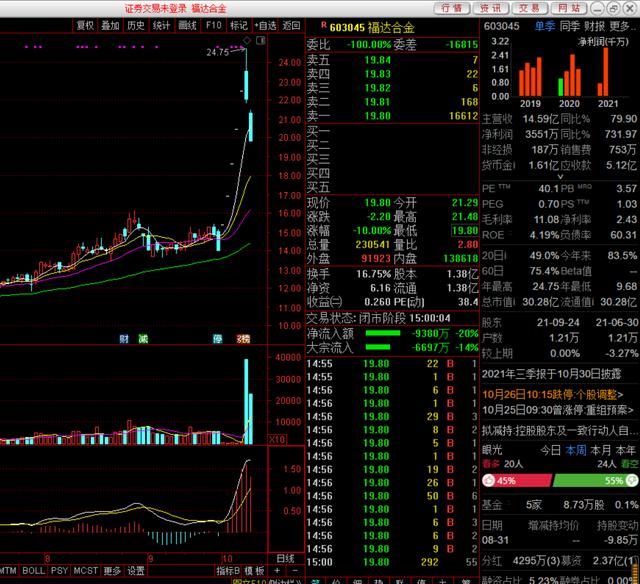This screenshot has height=584, width=640.
Task: Select the BOLL indicator tab
Action: click(x=33, y=570)
